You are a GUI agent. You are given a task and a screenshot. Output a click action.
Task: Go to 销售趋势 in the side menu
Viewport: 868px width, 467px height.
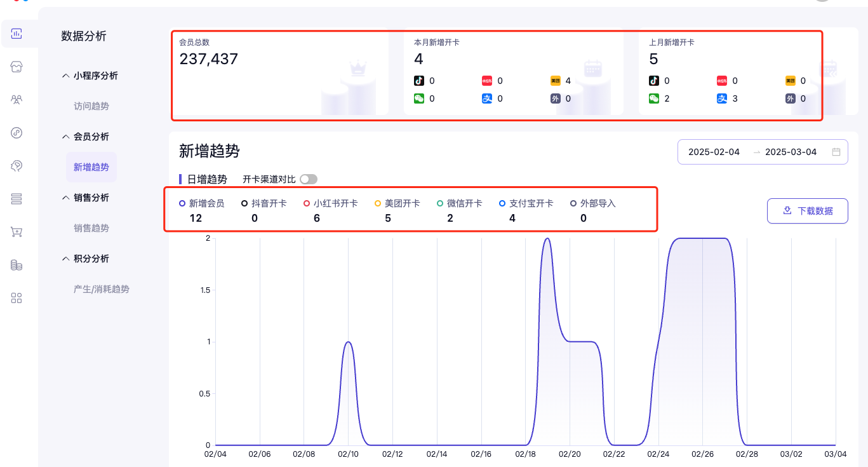91,228
